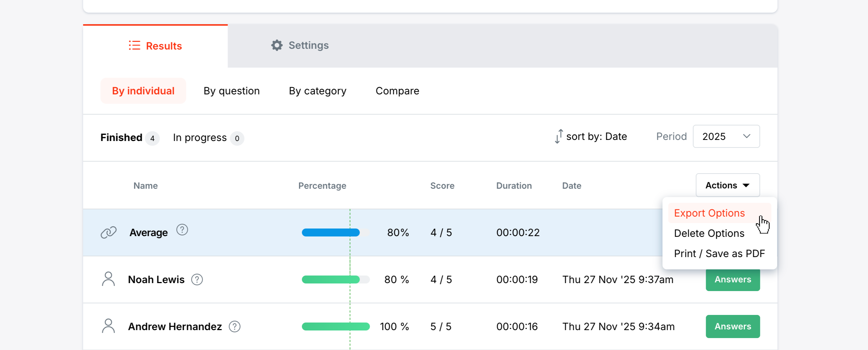
Task: Expand the Period 2025 dropdown
Action: (x=726, y=136)
